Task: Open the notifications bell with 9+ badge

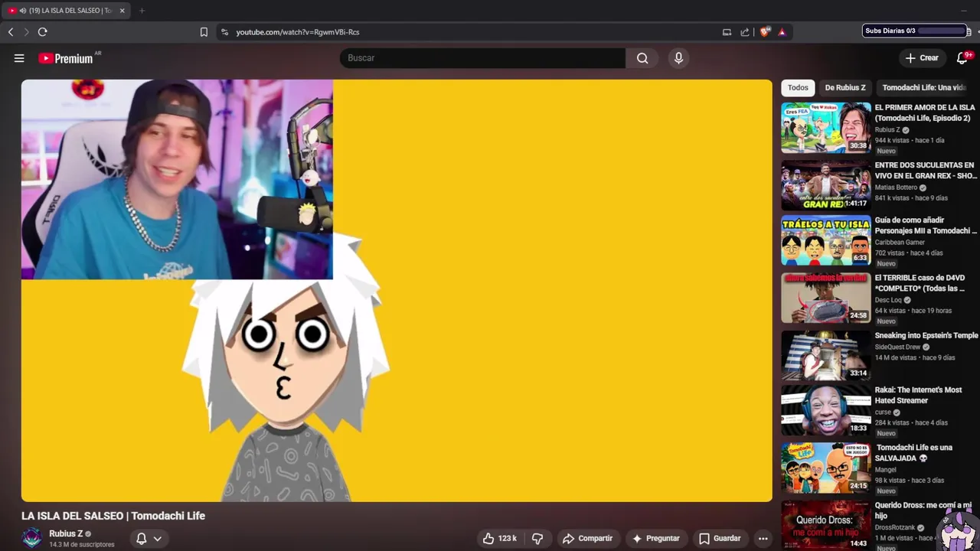Action: coord(963,58)
